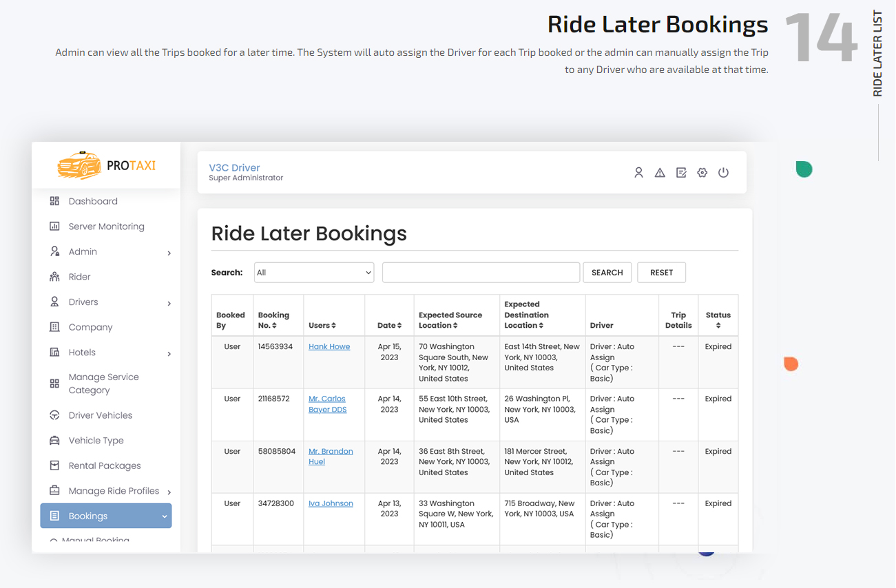Expand the Admin submenu chevron
The width and height of the screenshot is (896, 588).
pos(169,253)
